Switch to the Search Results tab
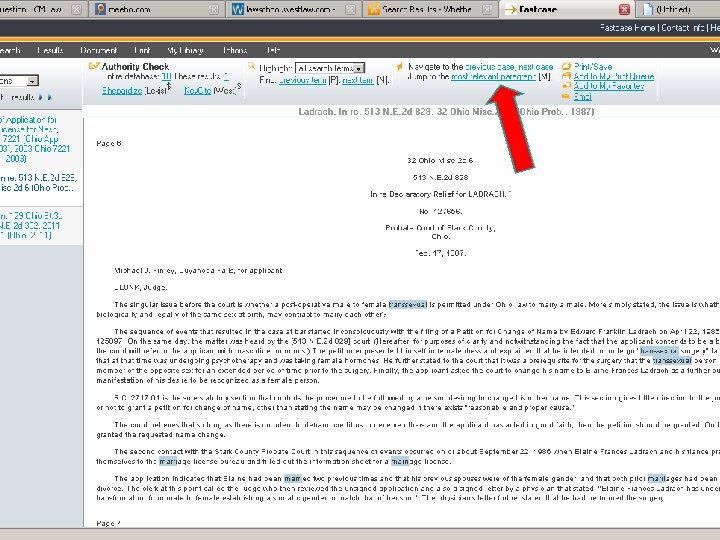 point(429,9)
